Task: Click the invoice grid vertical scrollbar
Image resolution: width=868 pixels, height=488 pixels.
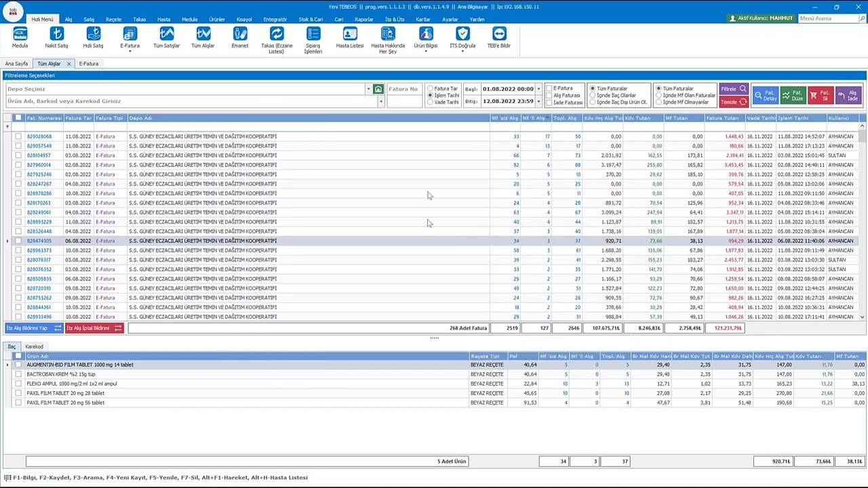Action: pyautogui.click(x=863, y=222)
